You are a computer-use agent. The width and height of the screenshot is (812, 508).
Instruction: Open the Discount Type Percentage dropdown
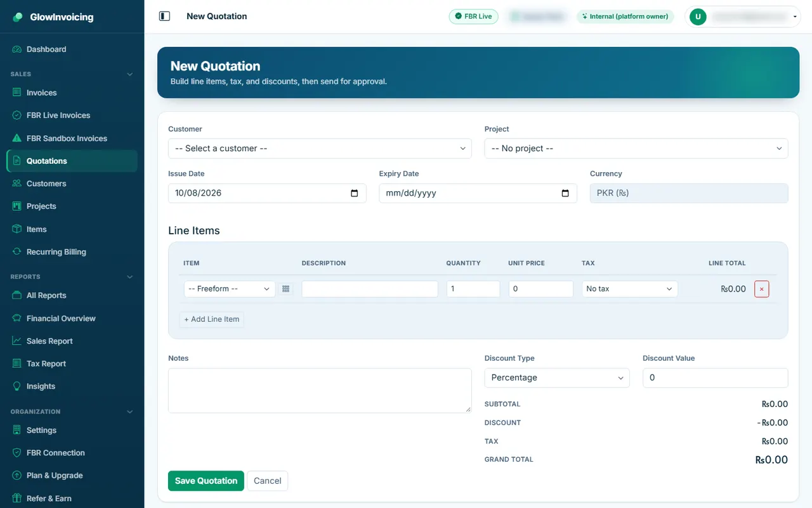[557, 378]
